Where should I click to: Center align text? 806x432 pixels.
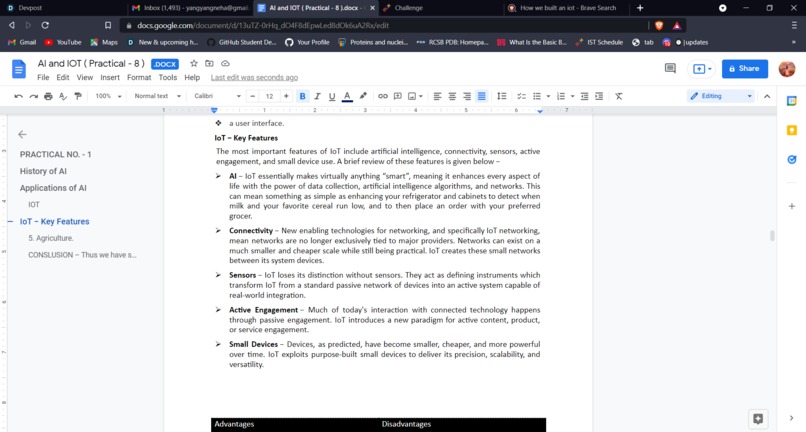tap(452, 96)
